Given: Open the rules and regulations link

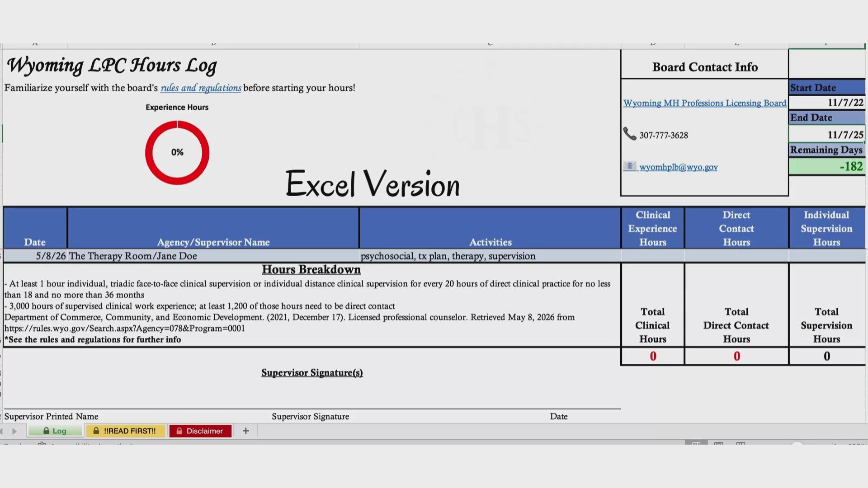Looking at the screenshot, I should tap(201, 88).
